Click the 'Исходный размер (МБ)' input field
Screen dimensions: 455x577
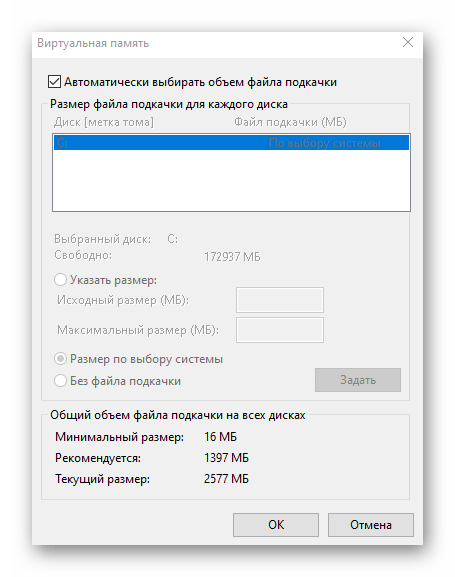tap(280, 300)
